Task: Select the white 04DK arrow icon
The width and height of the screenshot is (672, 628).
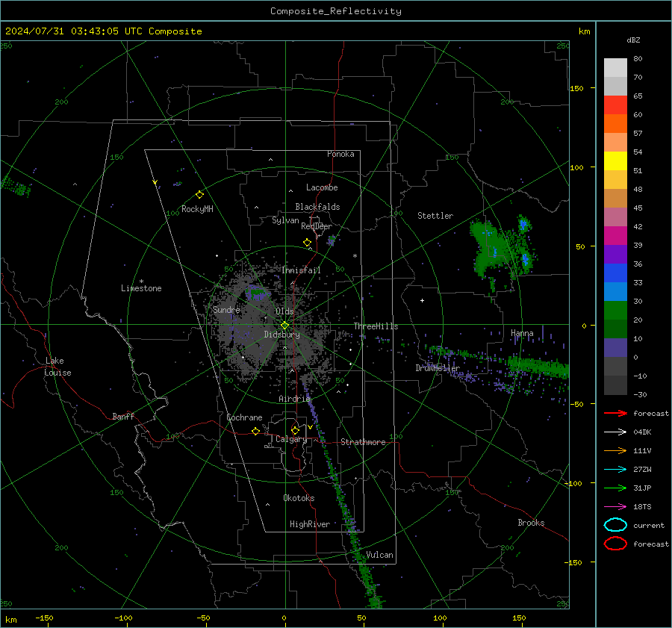Action: tap(615, 432)
